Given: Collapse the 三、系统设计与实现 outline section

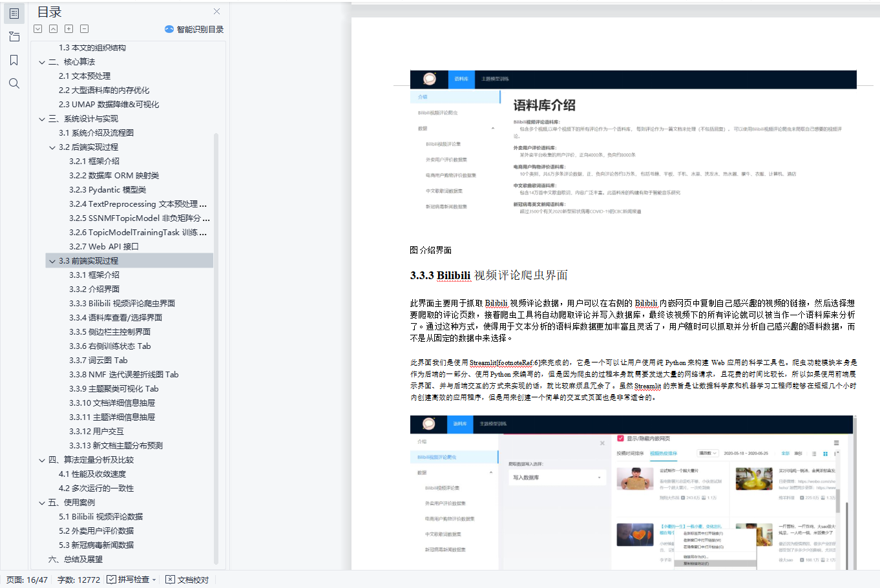Looking at the screenshot, I should (x=42, y=119).
